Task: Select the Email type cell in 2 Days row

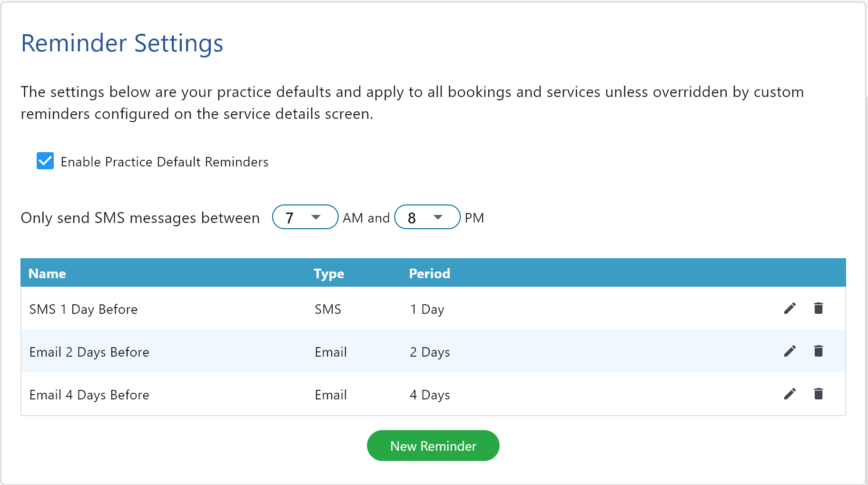Action: [331, 352]
